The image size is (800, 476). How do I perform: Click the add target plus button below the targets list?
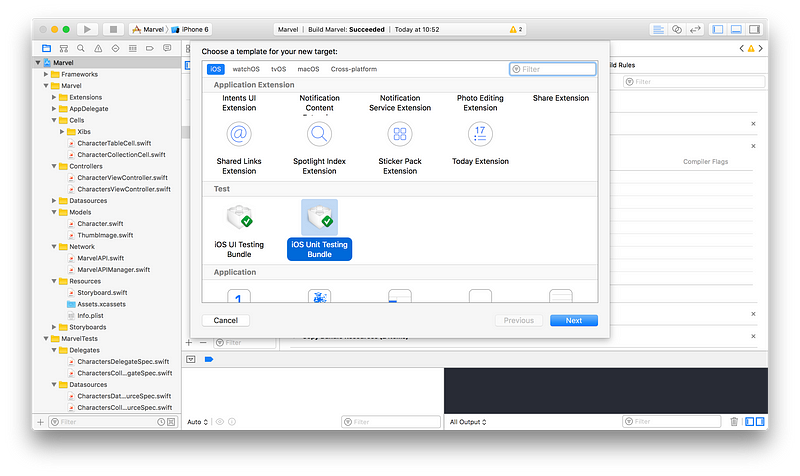coord(189,343)
